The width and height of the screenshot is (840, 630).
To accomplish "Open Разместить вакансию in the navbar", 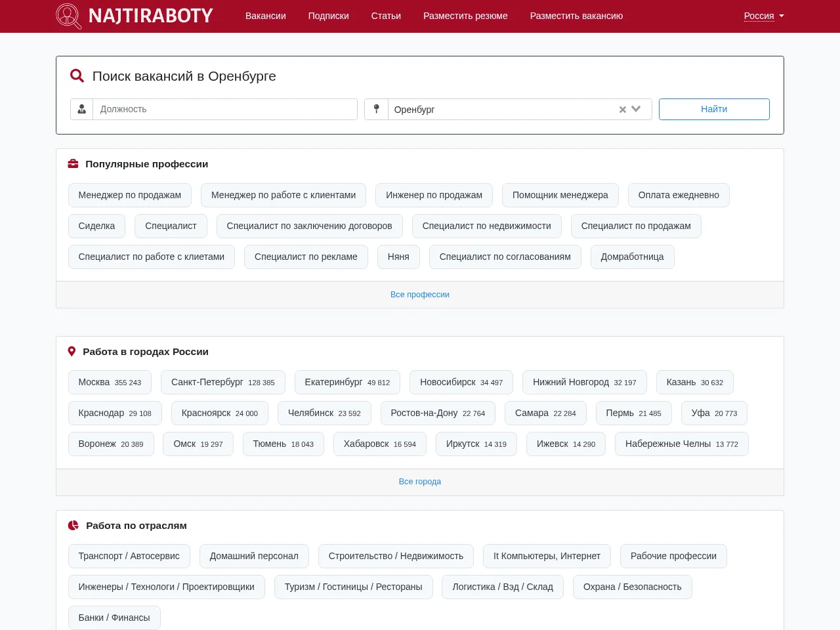I will click(576, 16).
